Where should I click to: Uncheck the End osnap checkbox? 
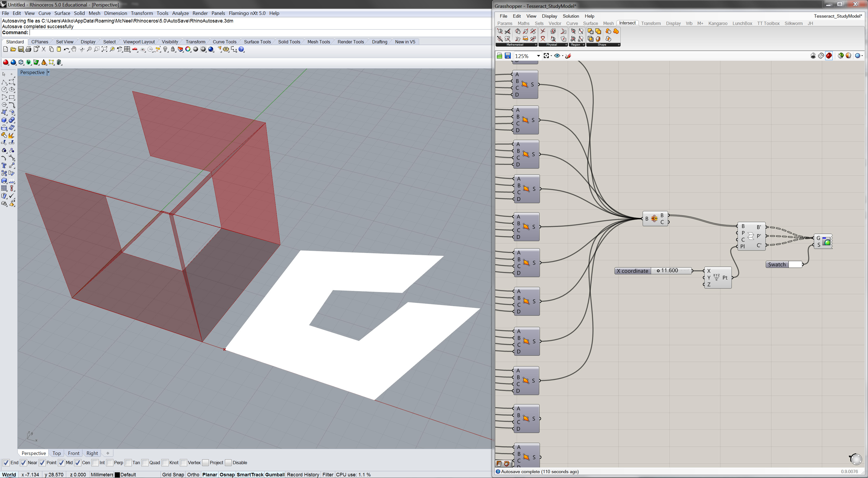tap(6, 463)
